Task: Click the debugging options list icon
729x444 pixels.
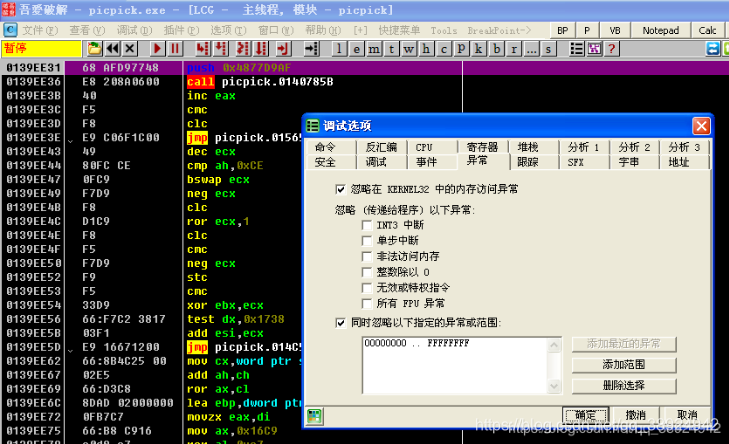Action: (577, 48)
